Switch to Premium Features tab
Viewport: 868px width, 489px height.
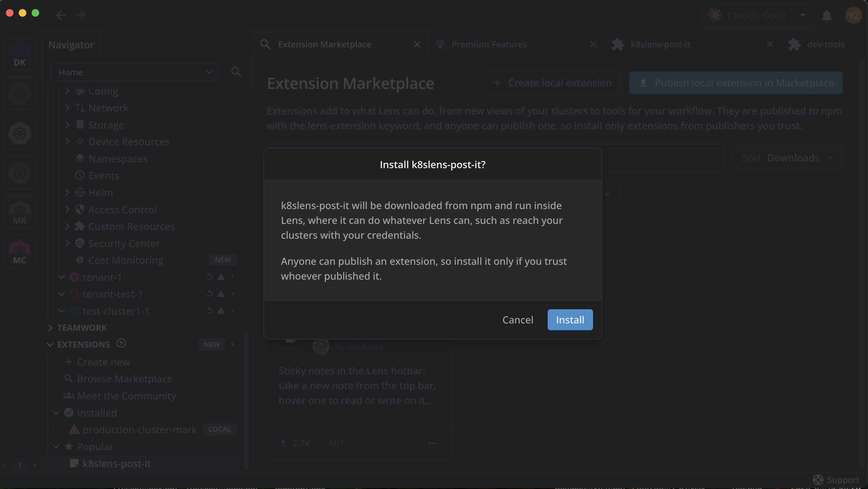pos(489,44)
